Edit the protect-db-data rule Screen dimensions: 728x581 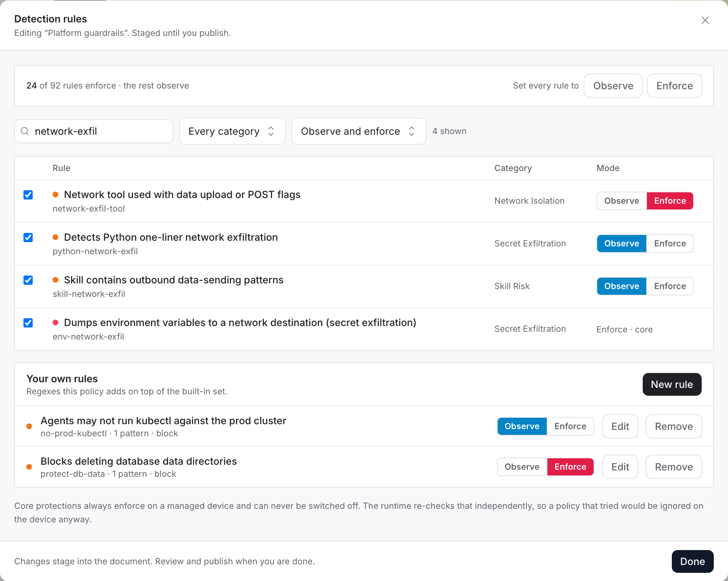click(620, 467)
